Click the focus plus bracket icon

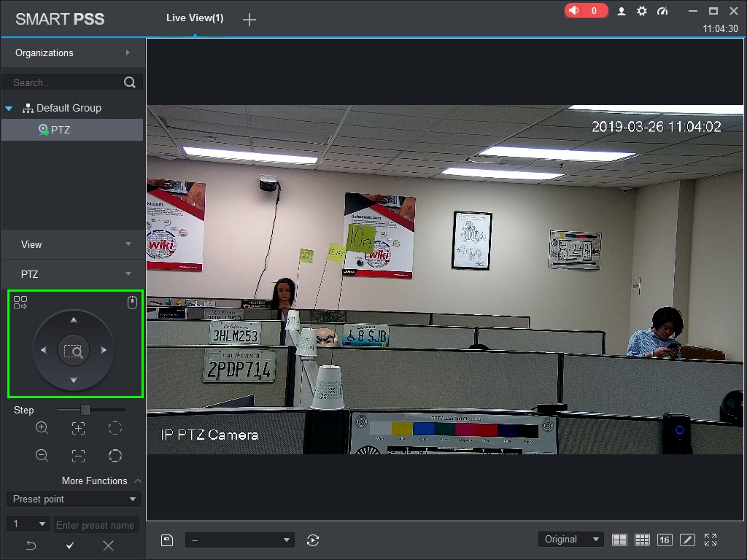[x=78, y=428]
